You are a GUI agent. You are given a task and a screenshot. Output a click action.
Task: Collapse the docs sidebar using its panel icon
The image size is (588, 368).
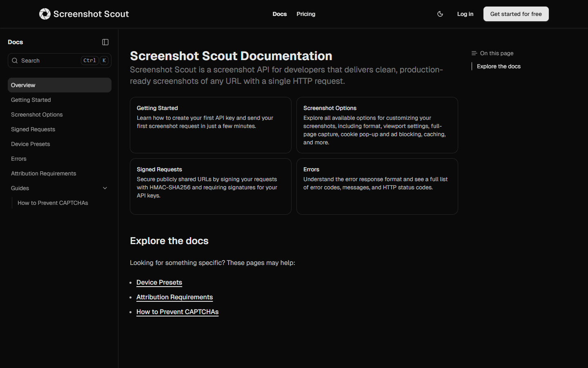click(105, 42)
